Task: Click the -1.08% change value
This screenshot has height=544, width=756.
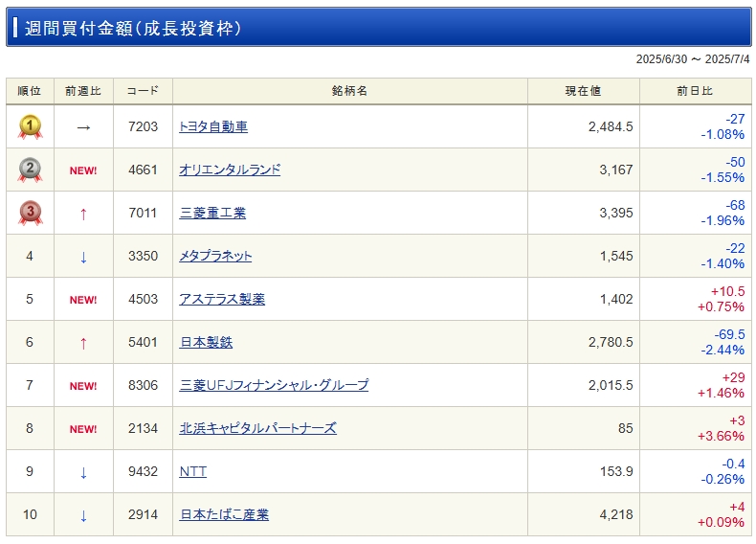Action: point(723,134)
